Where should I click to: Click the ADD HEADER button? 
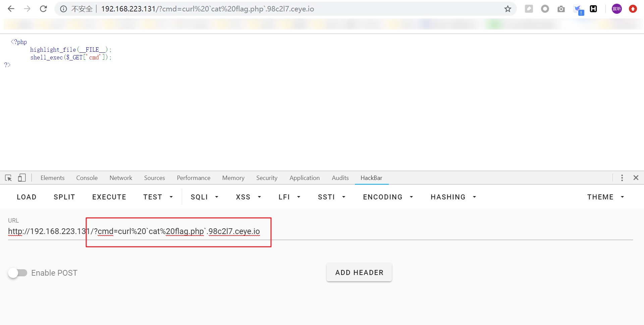point(359,273)
